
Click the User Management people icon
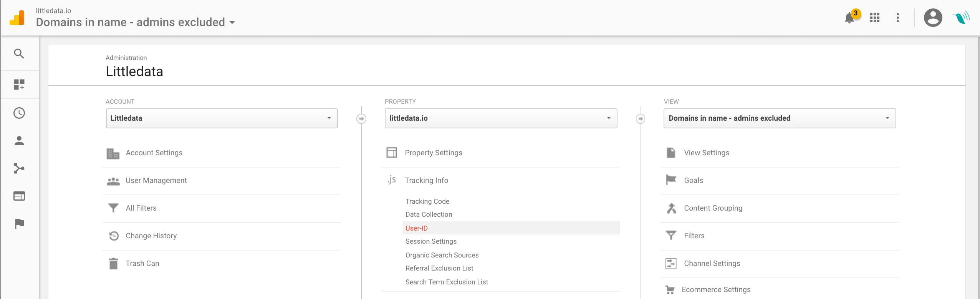113,181
